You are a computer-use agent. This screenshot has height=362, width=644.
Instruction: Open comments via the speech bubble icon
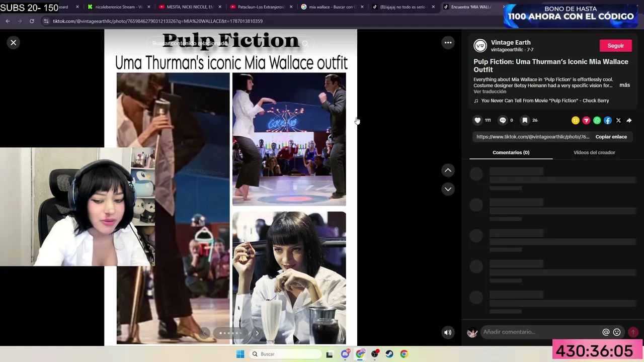[x=502, y=120]
